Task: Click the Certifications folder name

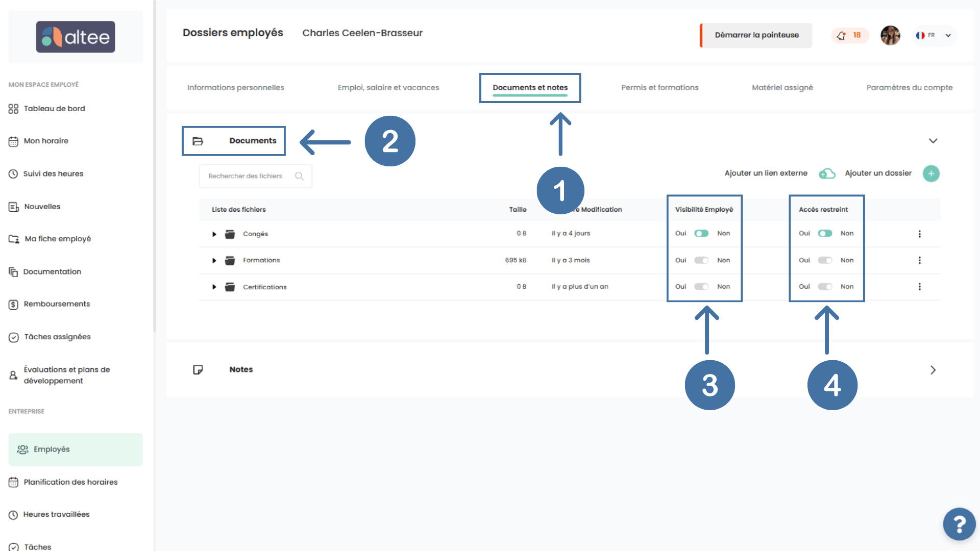Action: 265,287
